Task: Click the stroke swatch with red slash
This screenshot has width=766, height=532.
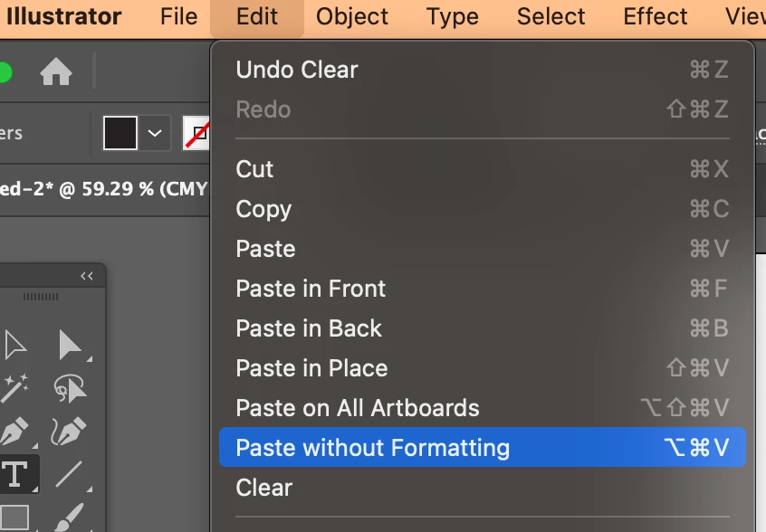Action: pos(196,134)
